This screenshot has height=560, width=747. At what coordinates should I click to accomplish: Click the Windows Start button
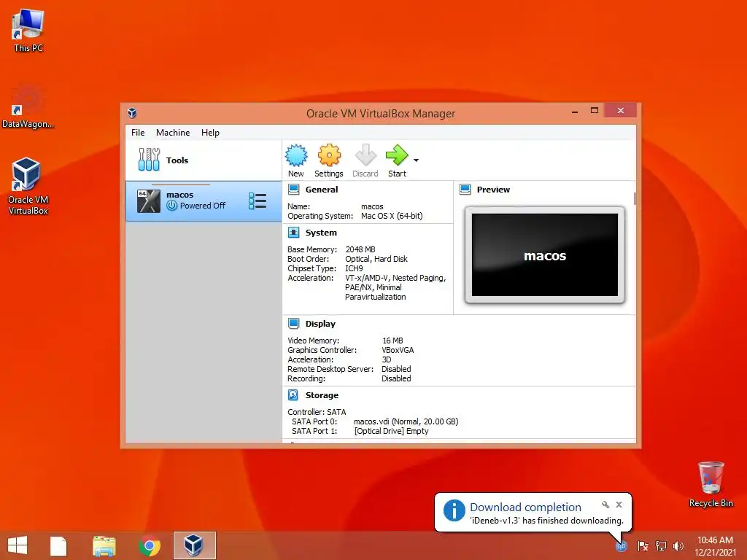click(x=18, y=545)
